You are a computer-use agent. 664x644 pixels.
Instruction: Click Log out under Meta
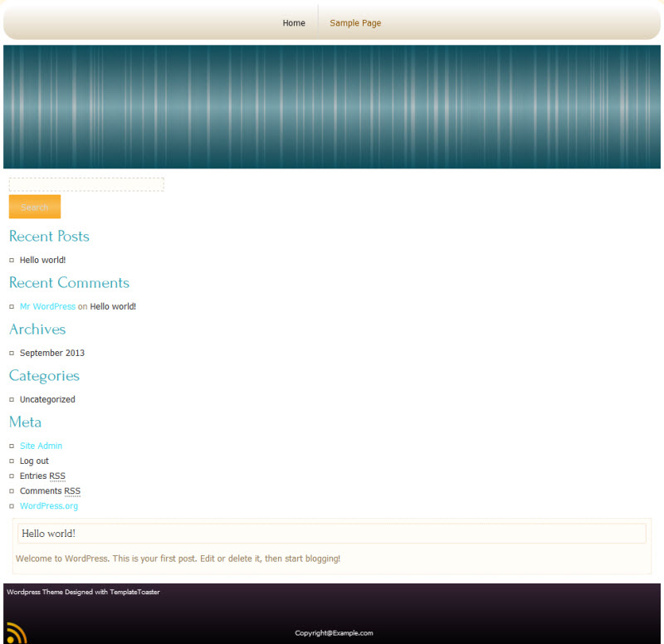[34, 461]
